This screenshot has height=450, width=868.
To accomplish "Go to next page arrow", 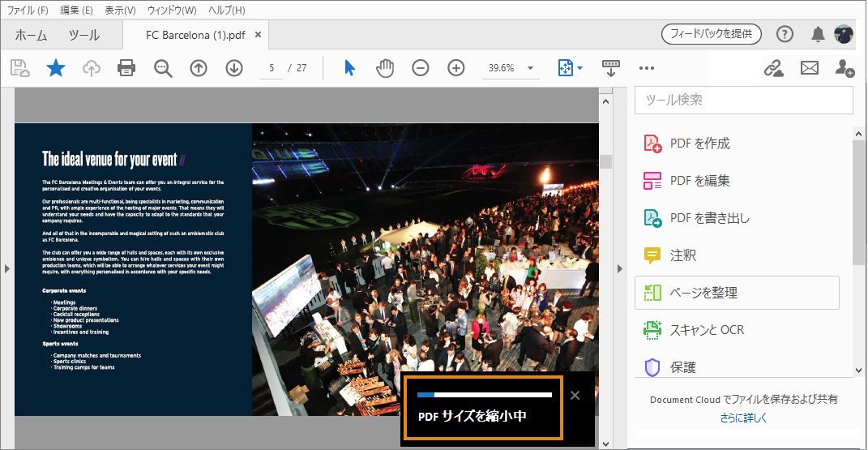I will point(234,68).
